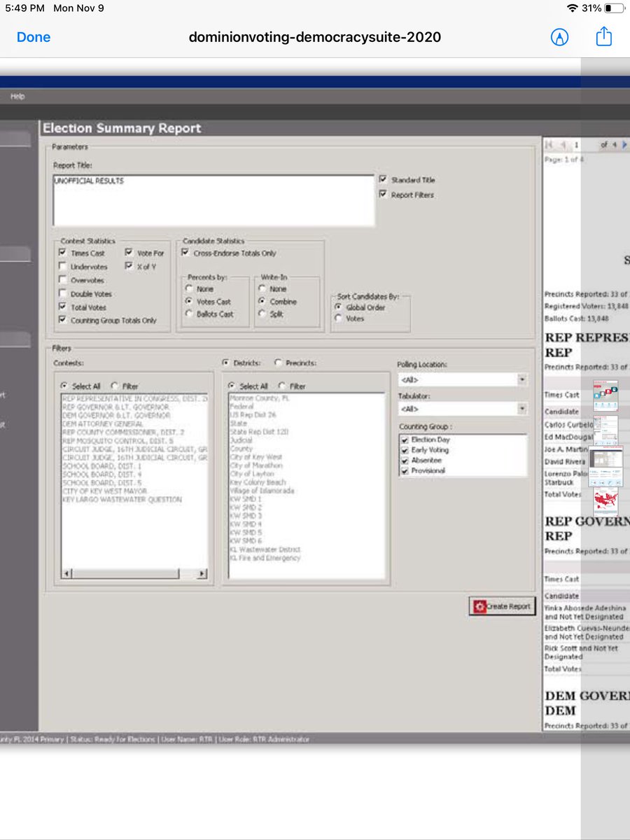Jump to first report page in preview pane

click(x=549, y=144)
